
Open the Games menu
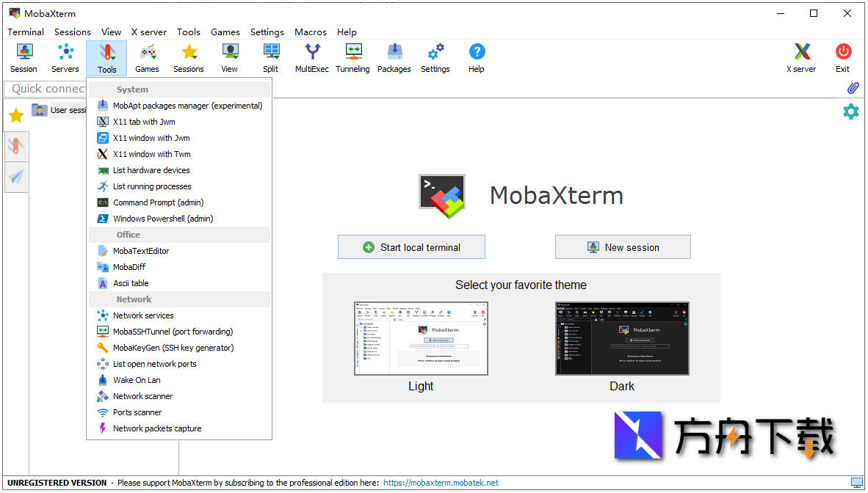[x=225, y=32]
